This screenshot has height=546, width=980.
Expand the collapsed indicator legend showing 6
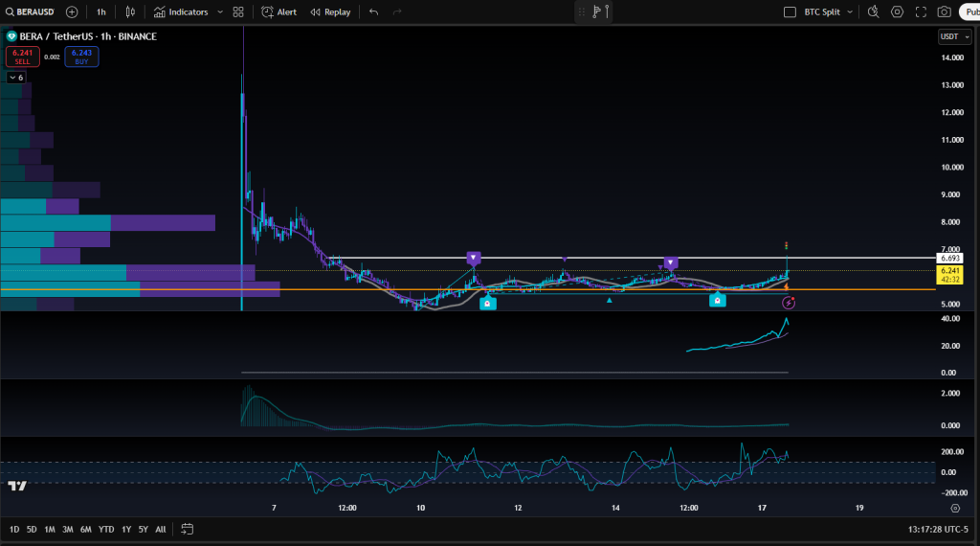point(15,78)
